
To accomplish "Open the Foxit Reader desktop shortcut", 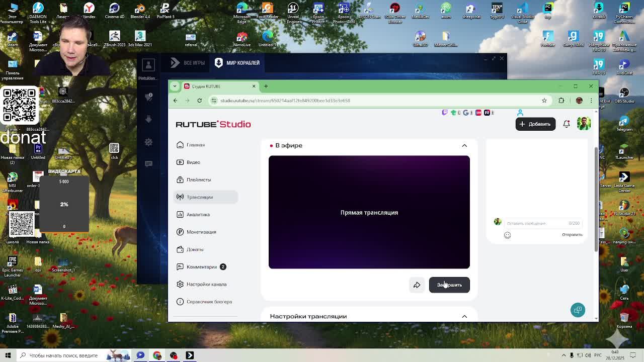I will click(x=267, y=11).
